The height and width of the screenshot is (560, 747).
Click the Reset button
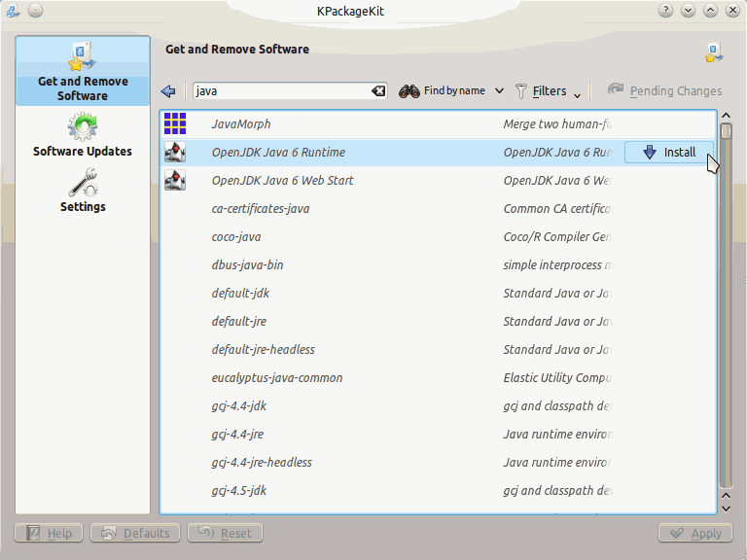click(226, 533)
